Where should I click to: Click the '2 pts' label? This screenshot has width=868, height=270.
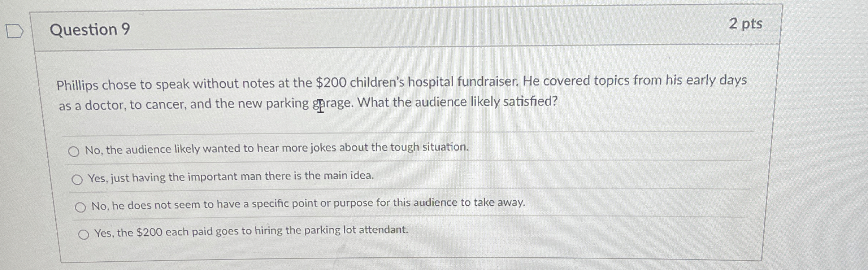[x=745, y=24]
